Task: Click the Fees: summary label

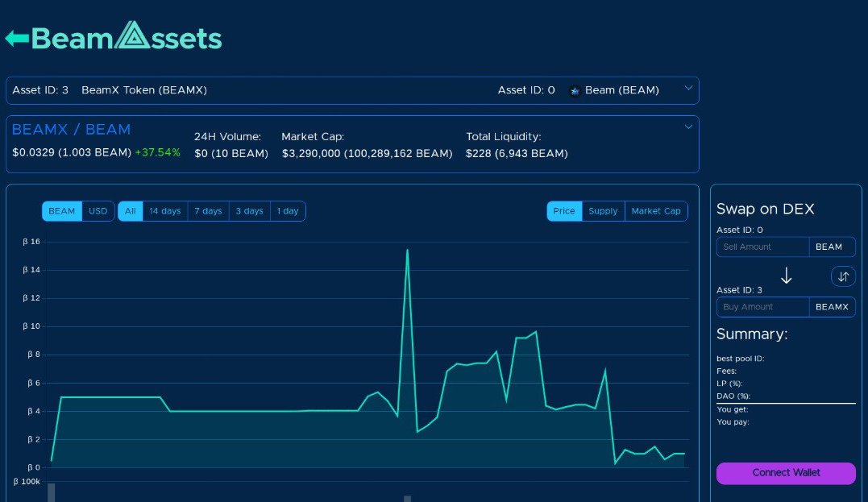Action: click(726, 371)
